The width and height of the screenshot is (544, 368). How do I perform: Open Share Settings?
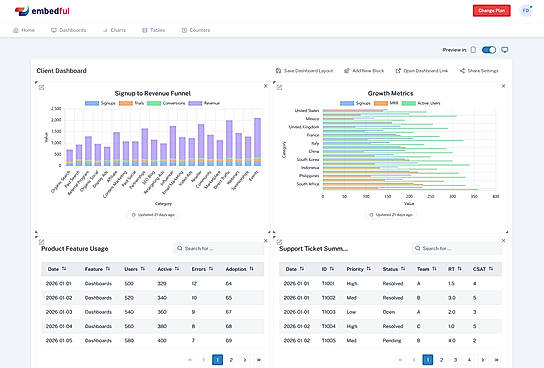click(x=479, y=71)
